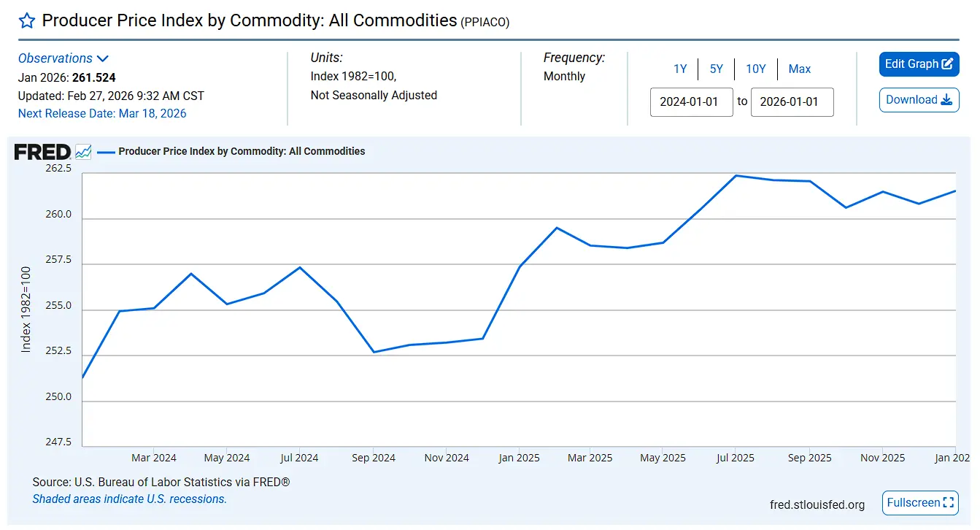Click the FRED logo on the chart
Viewport: 980px width, 530px height.
tap(42, 152)
